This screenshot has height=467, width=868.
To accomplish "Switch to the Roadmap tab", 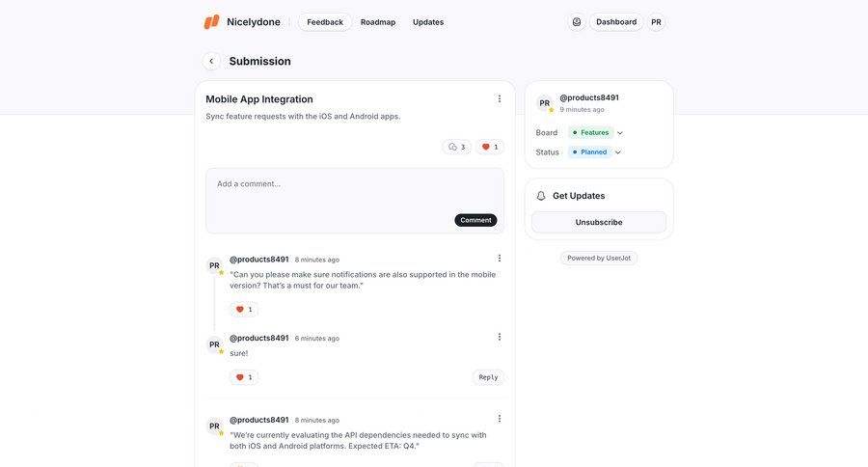I will point(378,22).
